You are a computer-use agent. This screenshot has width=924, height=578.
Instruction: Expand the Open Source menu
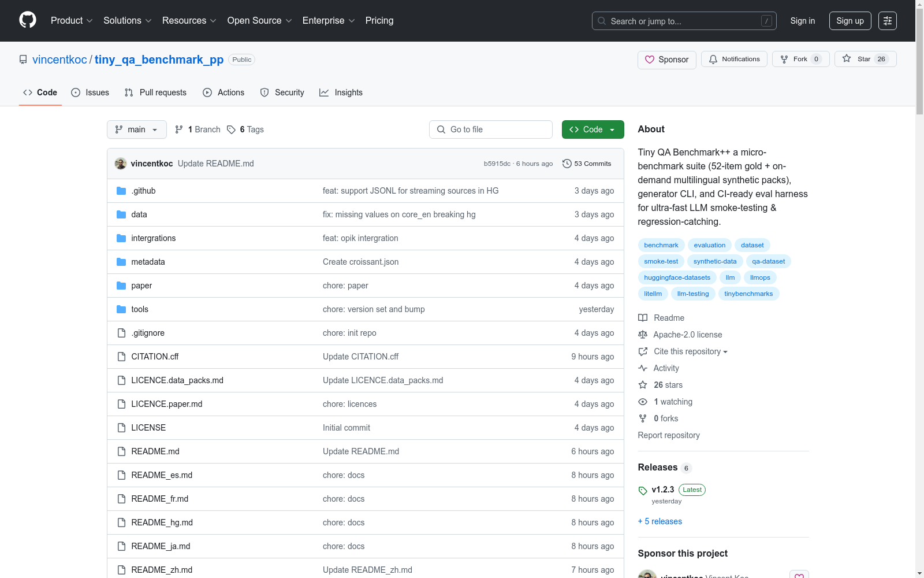pyautogui.click(x=260, y=21)
